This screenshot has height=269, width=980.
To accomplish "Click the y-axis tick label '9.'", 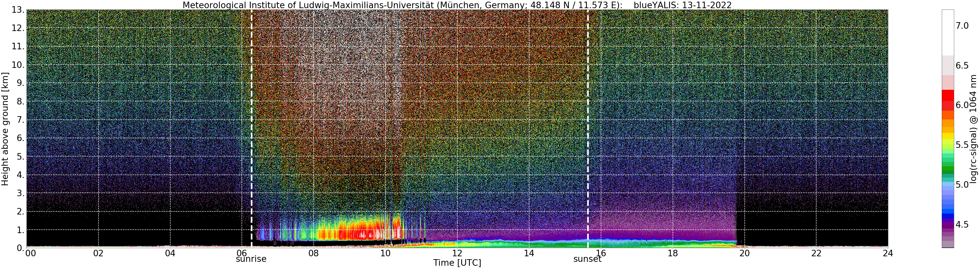I will coord(21,83).
